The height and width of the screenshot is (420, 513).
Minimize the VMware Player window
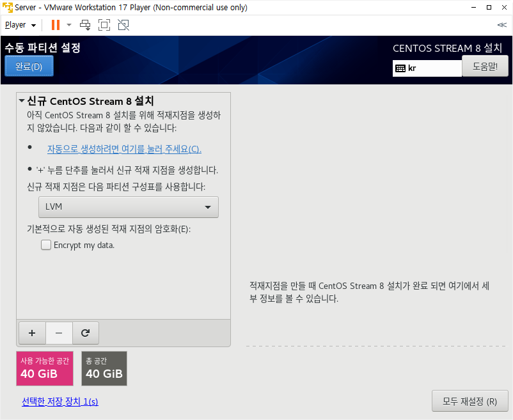click(x=473, y=7)
